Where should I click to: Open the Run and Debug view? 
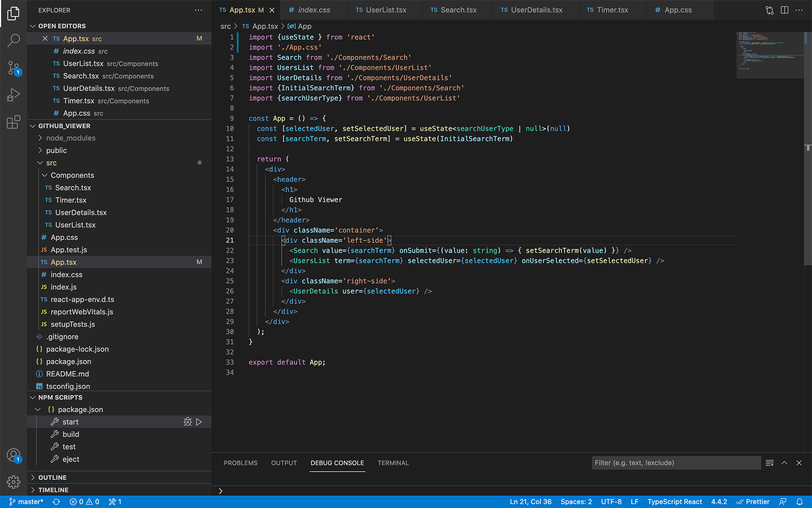(x=14, y=95)
